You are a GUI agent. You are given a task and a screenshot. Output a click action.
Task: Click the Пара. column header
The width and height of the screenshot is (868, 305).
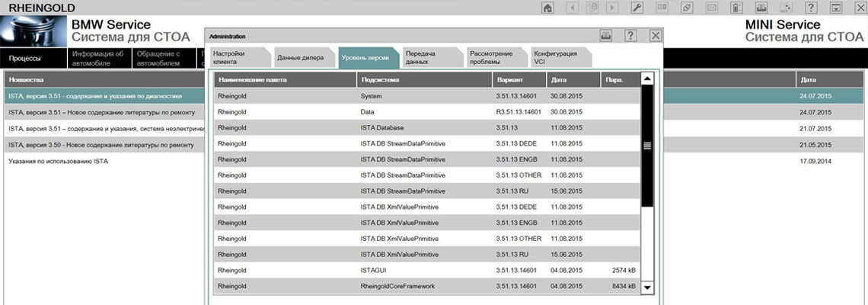click(x=620, y=80)
